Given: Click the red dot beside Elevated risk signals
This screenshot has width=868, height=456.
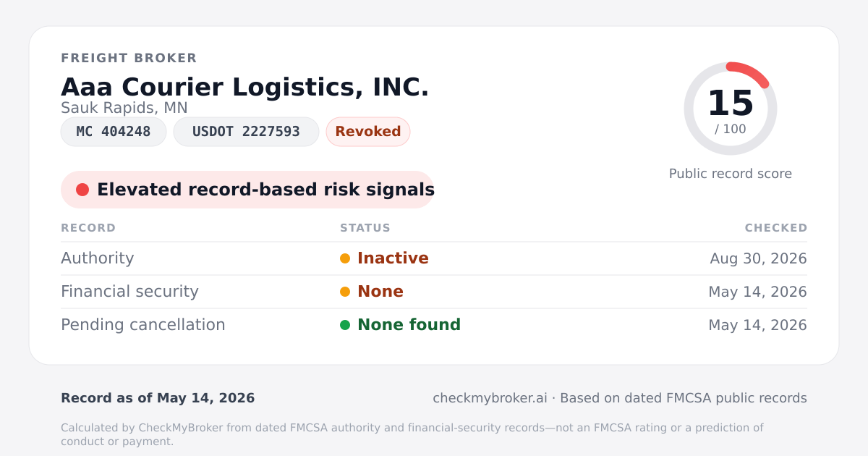Looking at the screenshot, I should click(82, 190).
